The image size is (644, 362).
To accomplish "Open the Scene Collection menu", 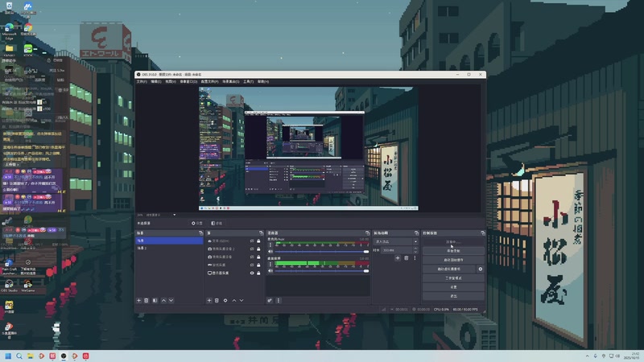I will coord(231,82).
